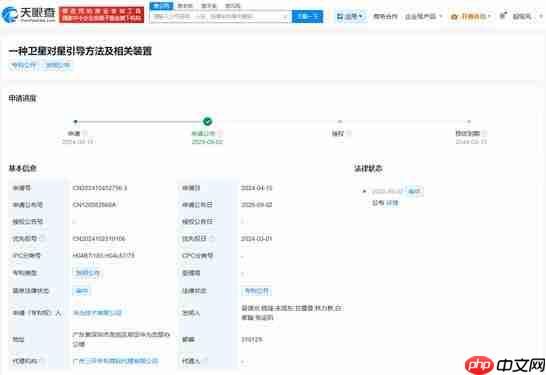Click the inventors name list
The height and width of the screenshot is (375, 546).
click(x=291, y=313)
